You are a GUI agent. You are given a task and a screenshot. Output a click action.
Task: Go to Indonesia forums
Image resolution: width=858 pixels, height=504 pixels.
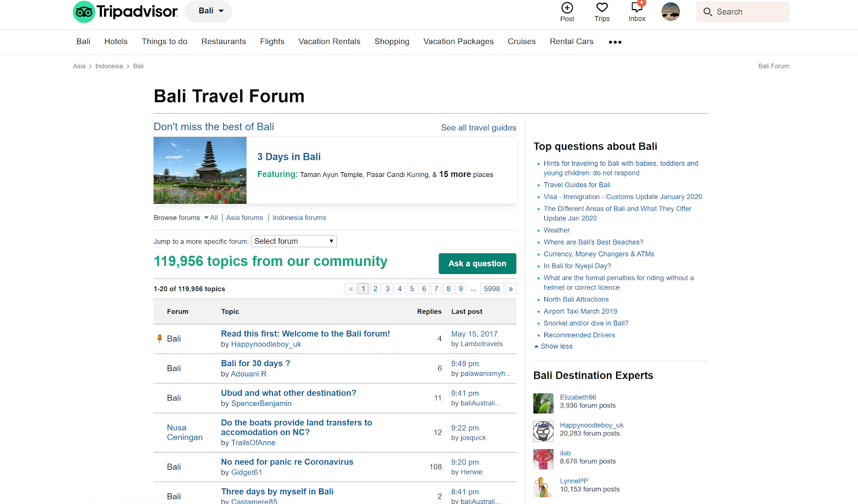click(299, 218)
